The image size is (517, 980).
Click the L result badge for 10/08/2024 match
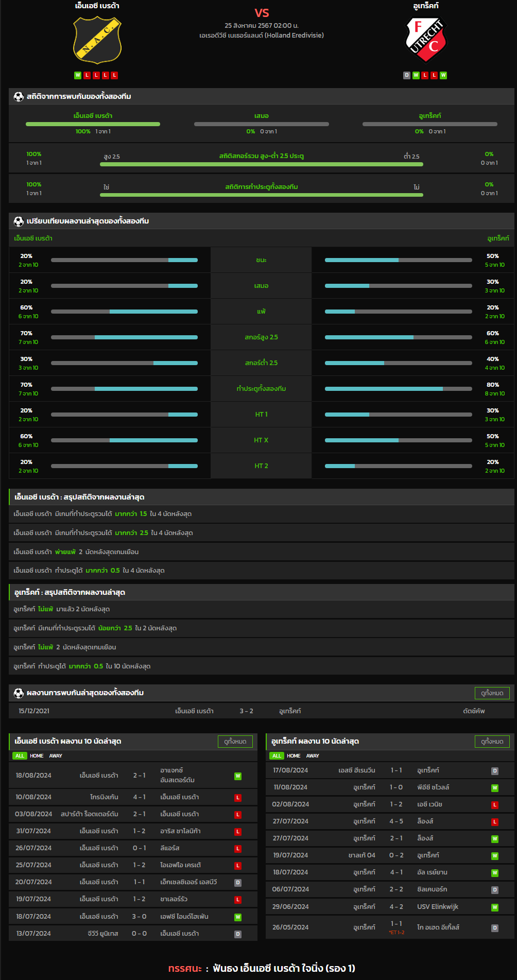(x=238, y=798)
